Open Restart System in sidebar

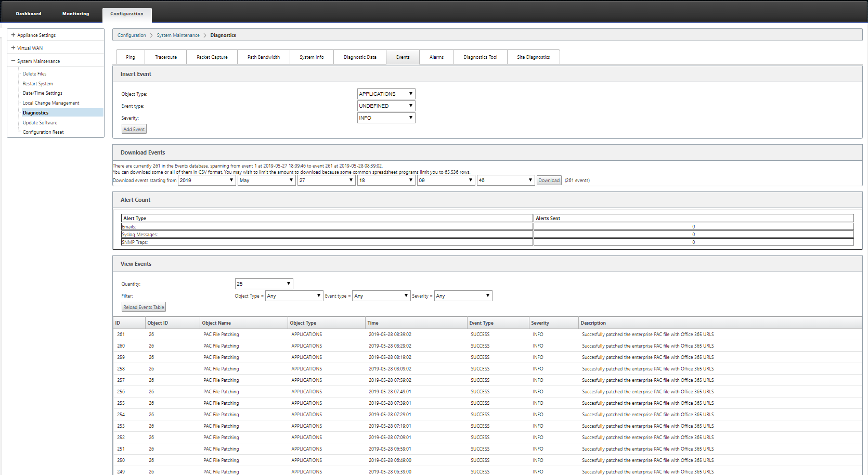pyautogui.click(x=37, y=84)
